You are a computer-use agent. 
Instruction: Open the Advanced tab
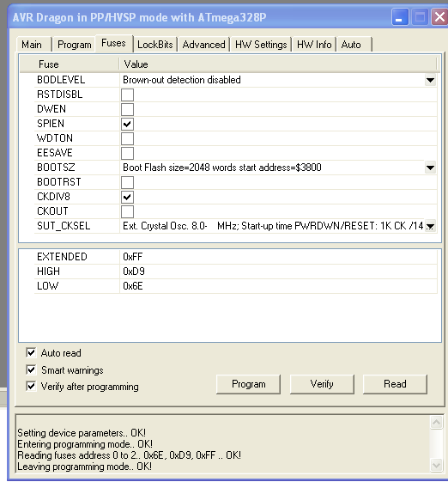203,45
